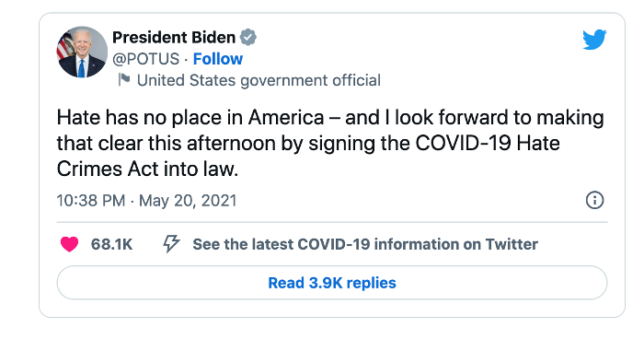Click the government official flag icon

(x=123, y=79)
